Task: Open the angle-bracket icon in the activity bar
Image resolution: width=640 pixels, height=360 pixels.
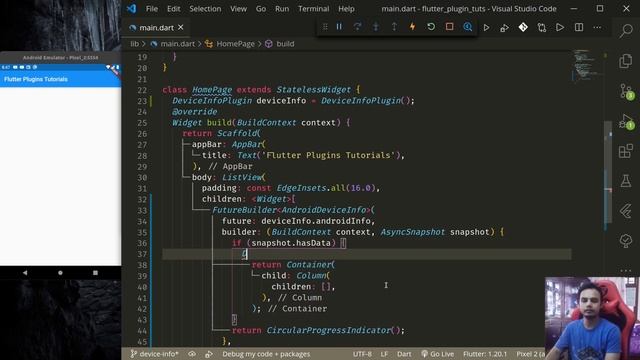Action: tap(626, 211)
